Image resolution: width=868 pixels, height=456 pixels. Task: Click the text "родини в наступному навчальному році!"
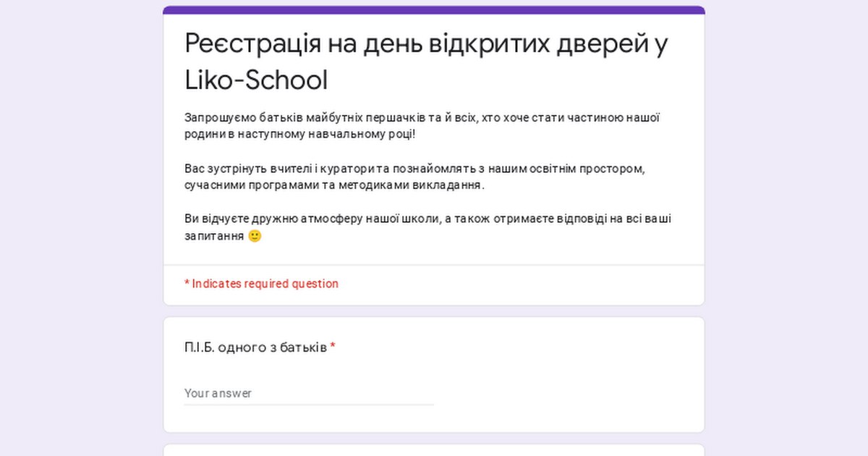click(x=300, y=135)
